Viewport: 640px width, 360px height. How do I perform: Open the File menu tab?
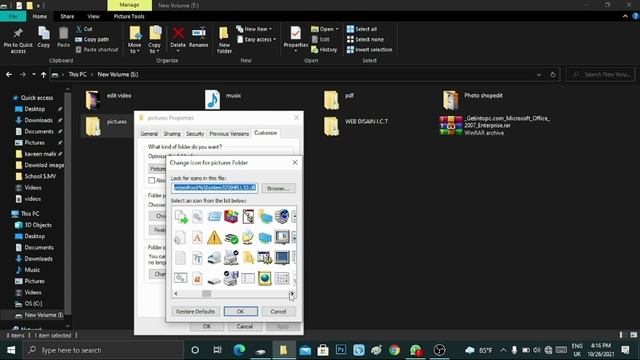(x=13, y=16)
